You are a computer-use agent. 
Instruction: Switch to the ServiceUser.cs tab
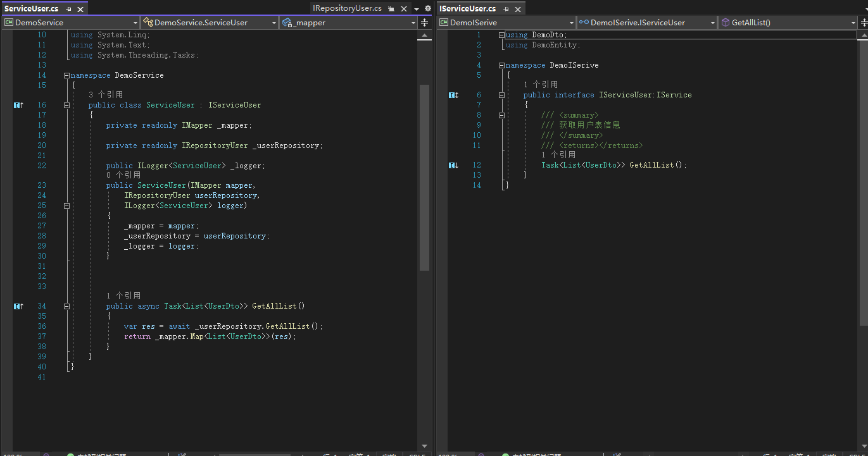point(32,9)
